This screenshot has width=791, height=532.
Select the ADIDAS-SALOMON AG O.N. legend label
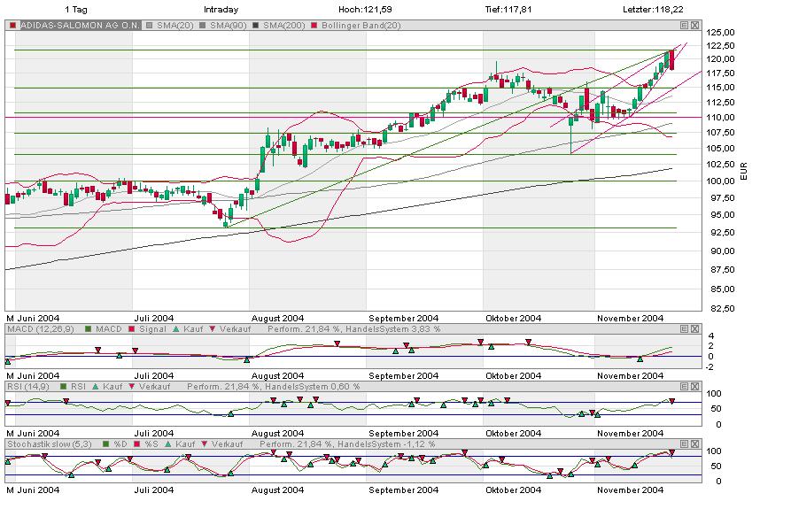pos(80,25)
